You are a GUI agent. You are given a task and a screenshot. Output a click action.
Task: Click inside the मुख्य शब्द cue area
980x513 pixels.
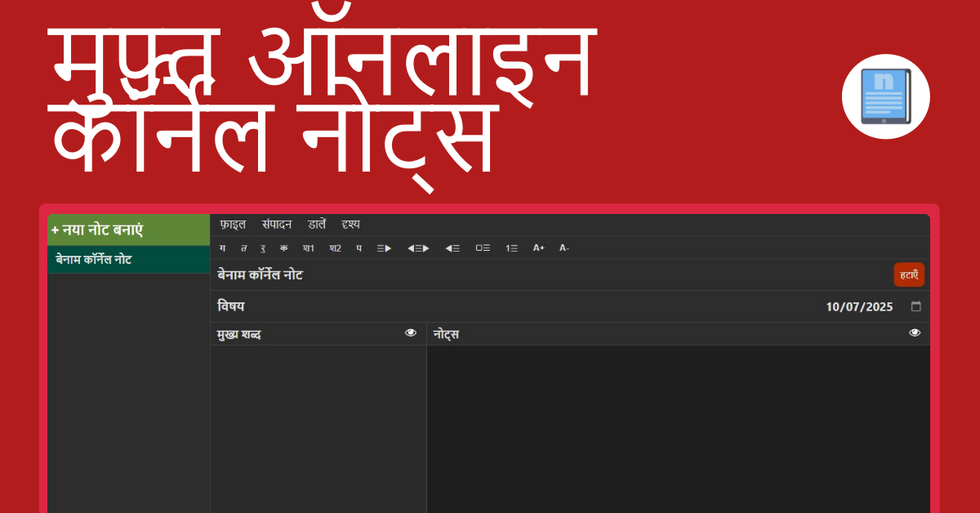[318, 429]
